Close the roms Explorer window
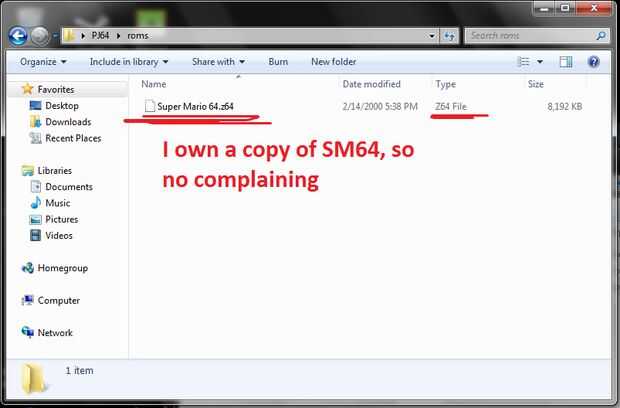 click(x=594, y=8)
